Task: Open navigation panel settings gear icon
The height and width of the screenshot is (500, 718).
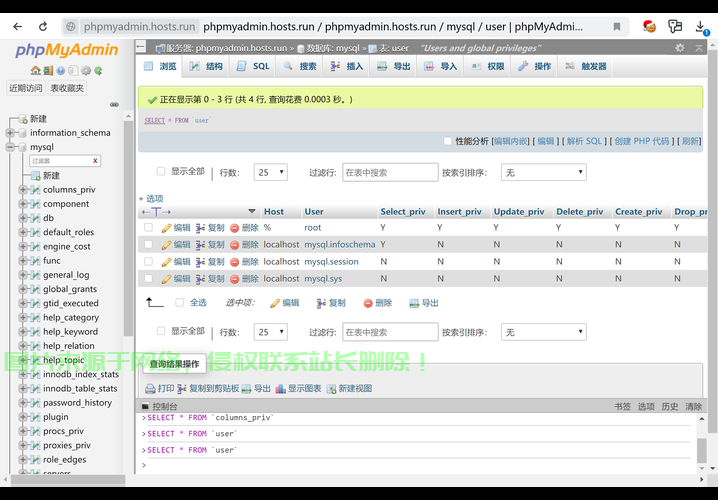Action: click(x=86, y=71)
